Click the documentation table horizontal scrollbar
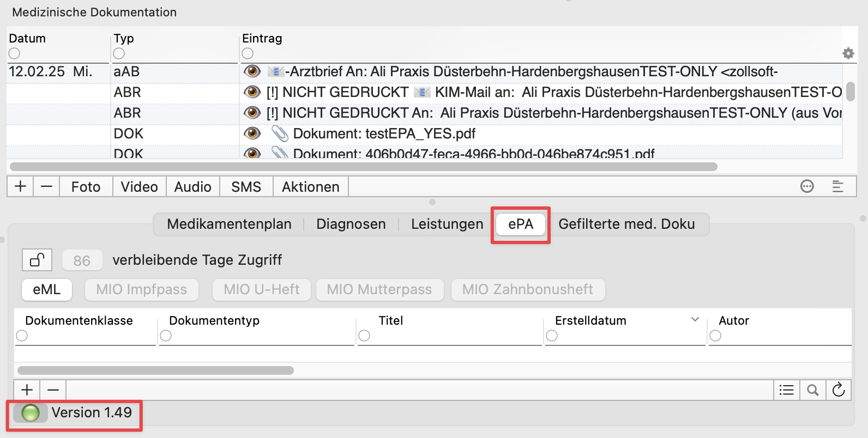 (364, 167)
